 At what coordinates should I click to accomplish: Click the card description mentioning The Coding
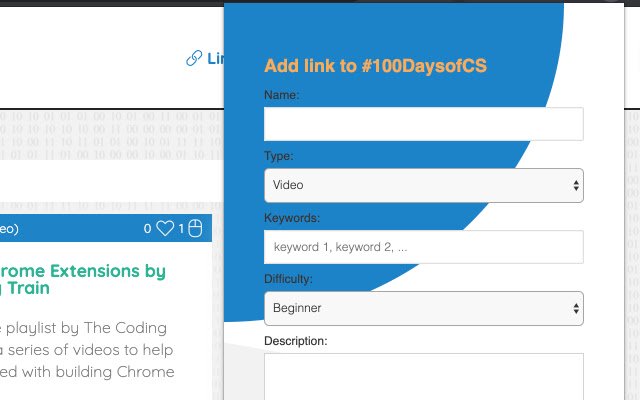(x=87, y=350)
